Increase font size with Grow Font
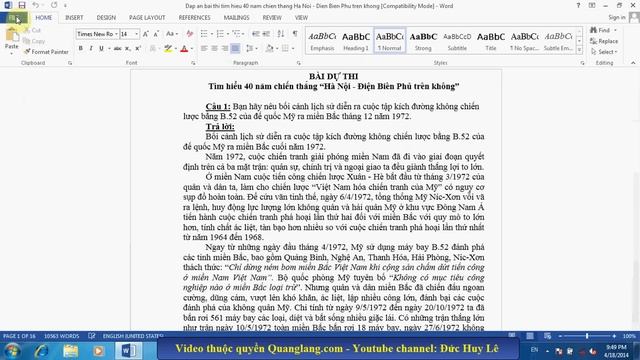640x360 pixels. pyautogui.click(x=146, y=34)
